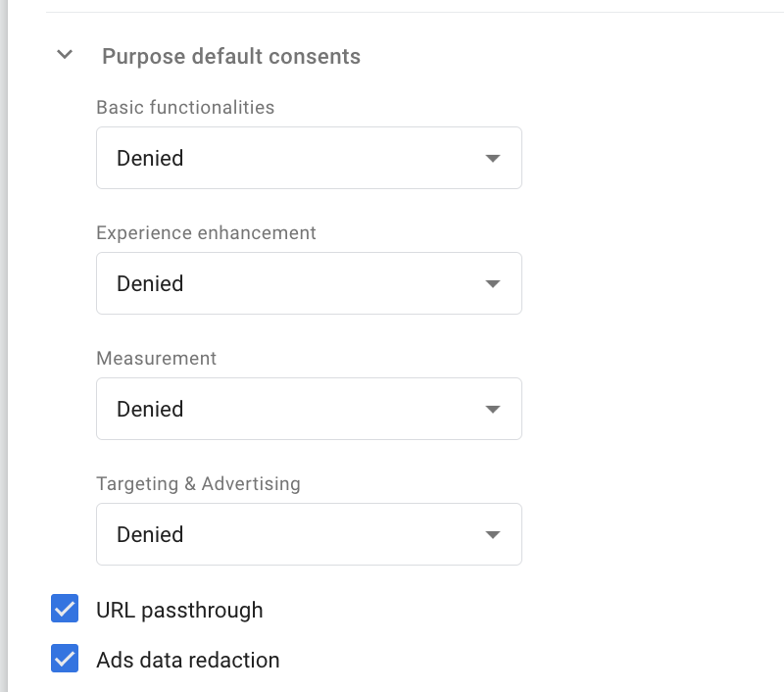Uncheck the URL passthrough checkbox
This screenshot has width=784, height=692.
pyautogui.click(x=65, y=610)
